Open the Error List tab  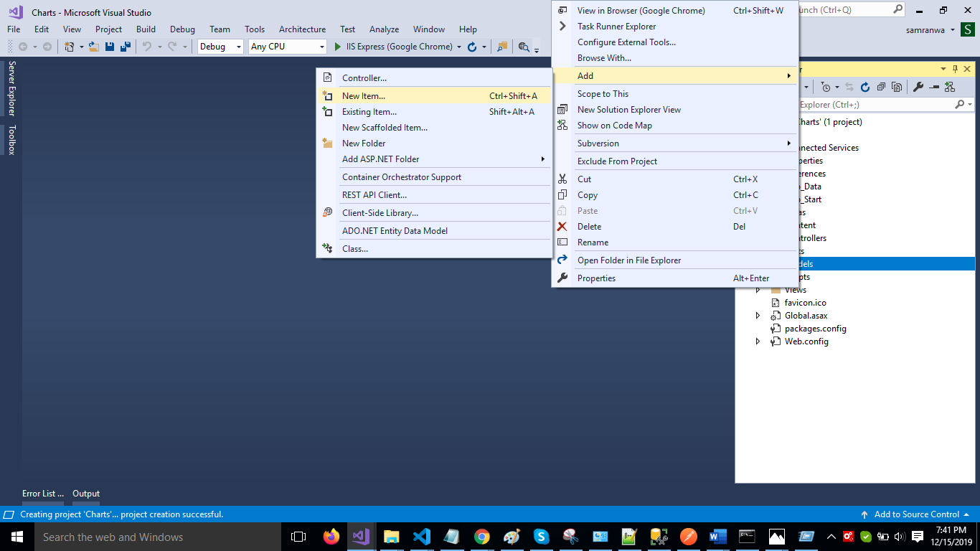click(42, 494)
